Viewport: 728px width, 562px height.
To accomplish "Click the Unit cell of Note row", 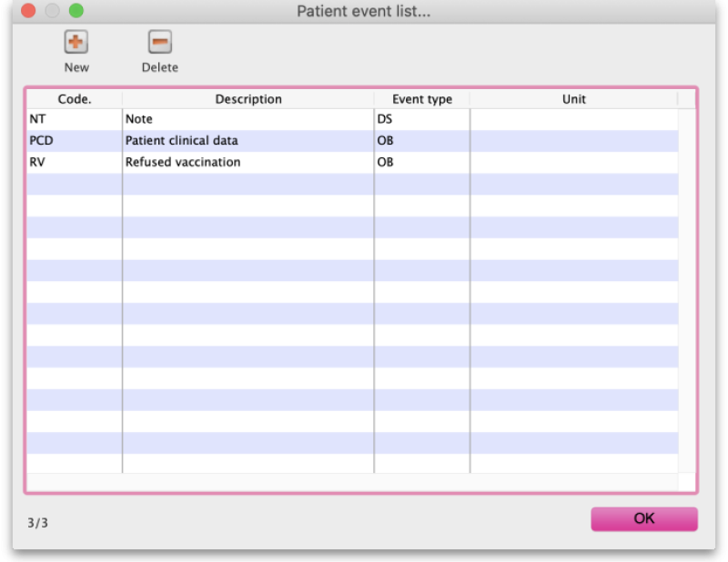I will [x=573, y=119].
